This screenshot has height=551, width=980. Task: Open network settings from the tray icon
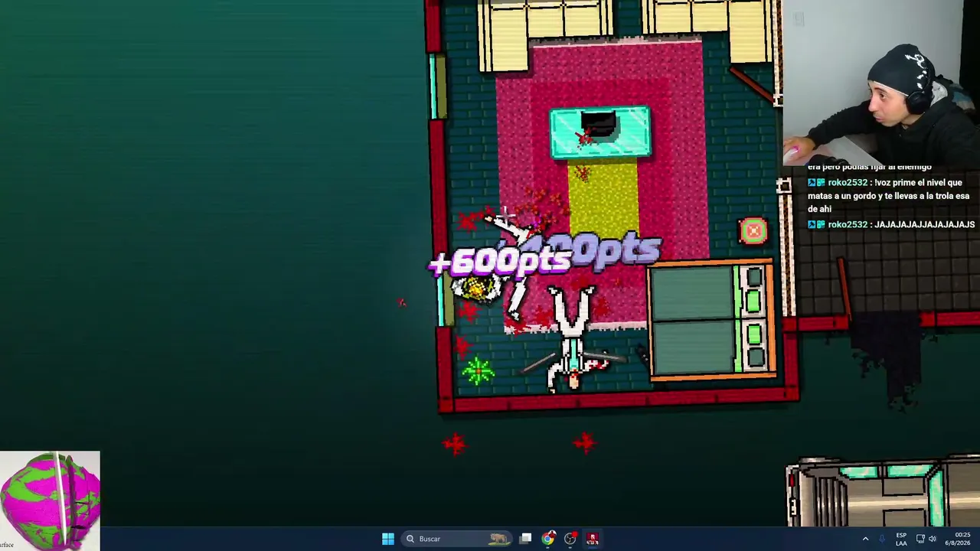[x=920, y=539]
